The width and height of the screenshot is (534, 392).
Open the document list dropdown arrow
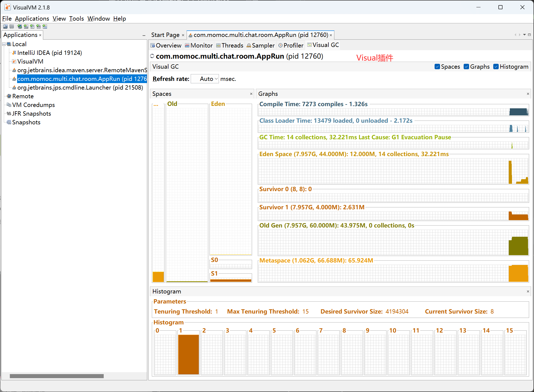(x=524, y=35)
